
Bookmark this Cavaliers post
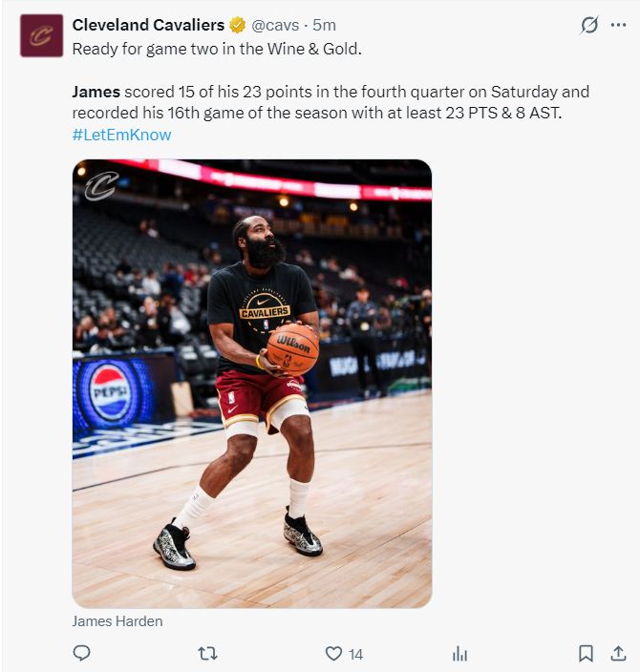pyautogui.click(x=586, y=653)
